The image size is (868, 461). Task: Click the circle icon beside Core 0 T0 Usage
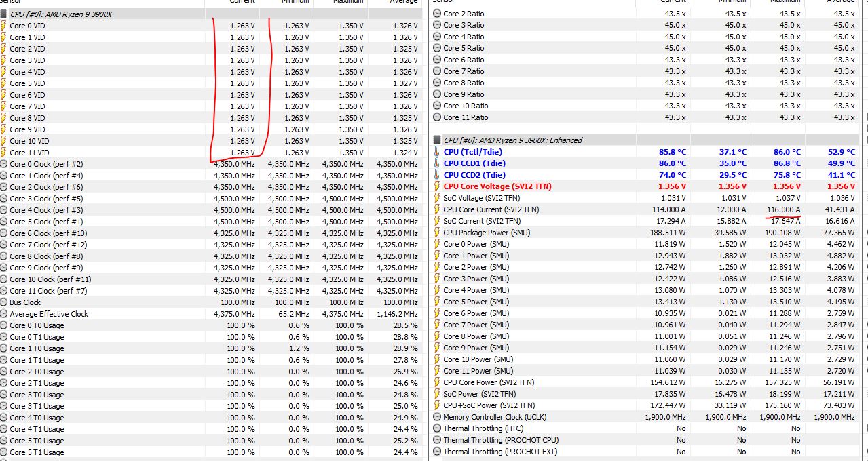[3, 325]
